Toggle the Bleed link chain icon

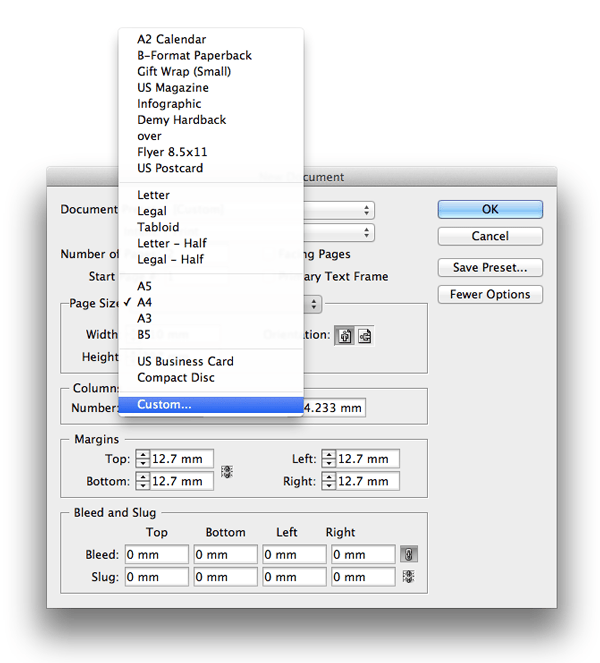(408, 554)
